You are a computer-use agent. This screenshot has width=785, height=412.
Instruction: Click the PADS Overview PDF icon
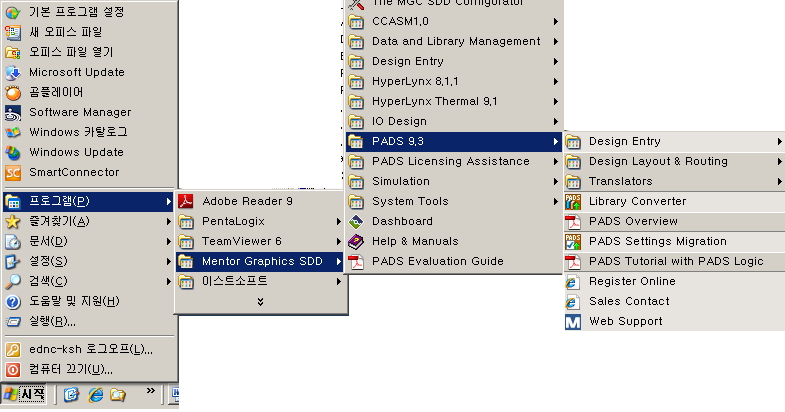[573, 222]
